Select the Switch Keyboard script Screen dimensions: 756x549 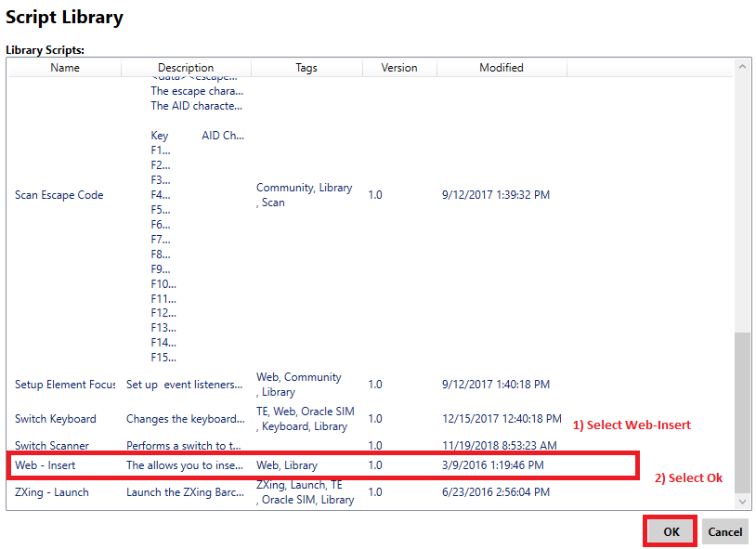[x=56, y=419]
